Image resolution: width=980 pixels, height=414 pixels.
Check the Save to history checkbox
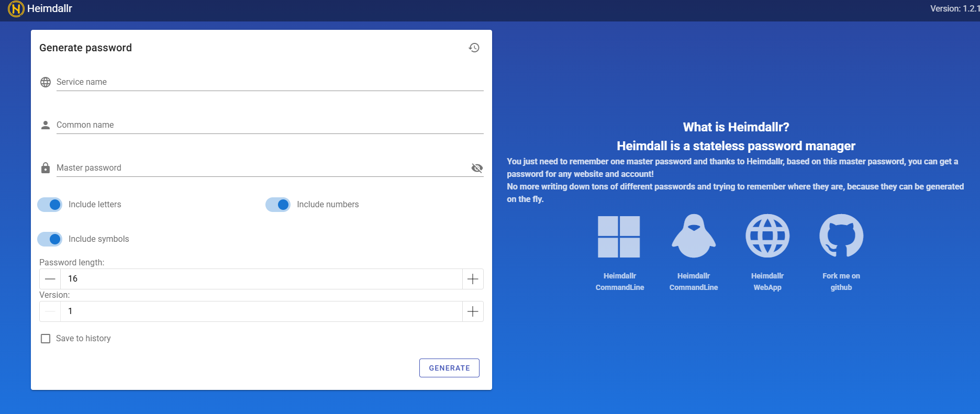point(46,339)
